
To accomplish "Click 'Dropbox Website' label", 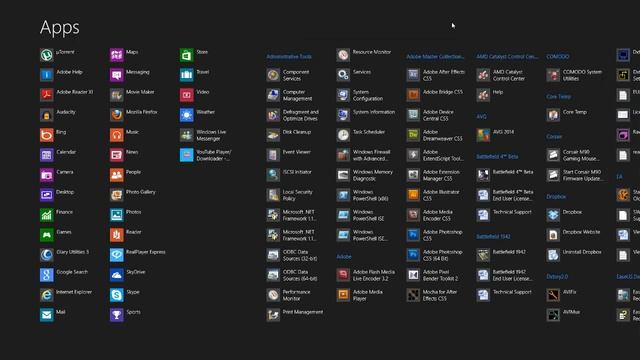I will (582, 232).
